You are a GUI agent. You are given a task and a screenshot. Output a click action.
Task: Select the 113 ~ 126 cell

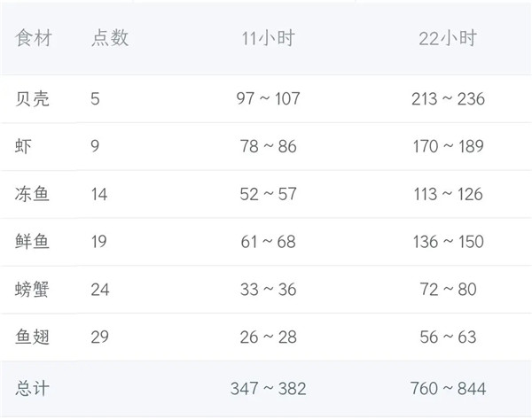tap(447, 194)
